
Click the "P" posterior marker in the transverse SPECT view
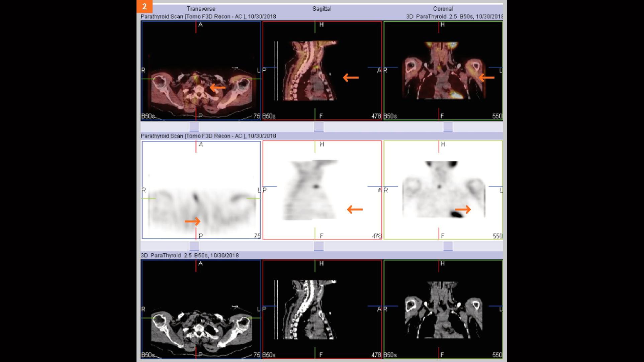200,235
